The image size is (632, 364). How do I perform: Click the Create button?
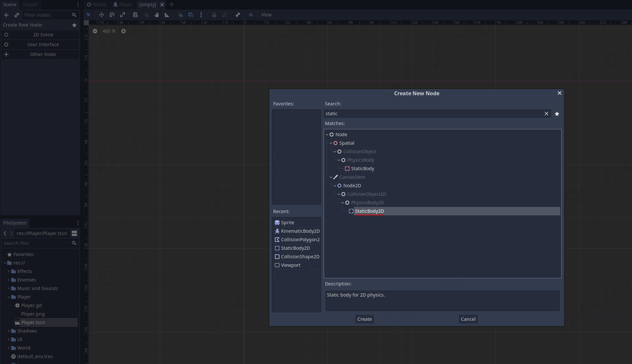(x=364, y=319)
